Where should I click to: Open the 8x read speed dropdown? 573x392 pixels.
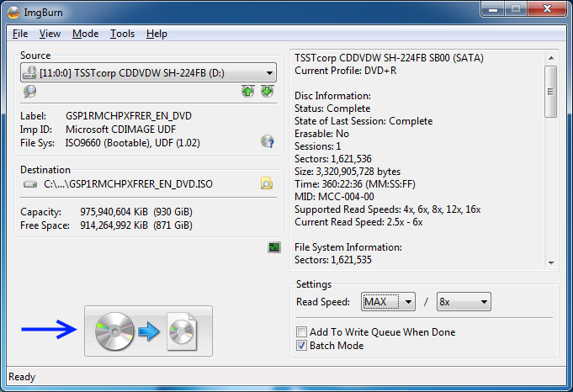click(x=464, y=302)
